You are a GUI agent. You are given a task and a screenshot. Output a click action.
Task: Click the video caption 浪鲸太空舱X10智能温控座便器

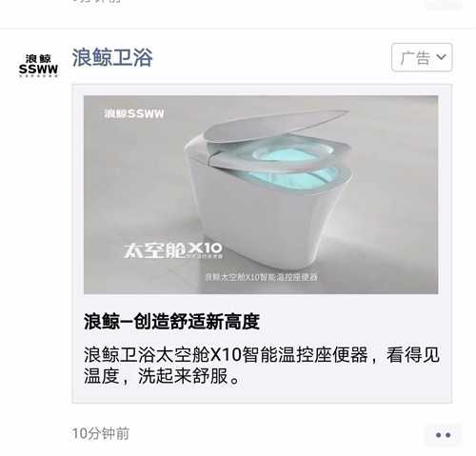pyautogui.click(x=261, y=277)
